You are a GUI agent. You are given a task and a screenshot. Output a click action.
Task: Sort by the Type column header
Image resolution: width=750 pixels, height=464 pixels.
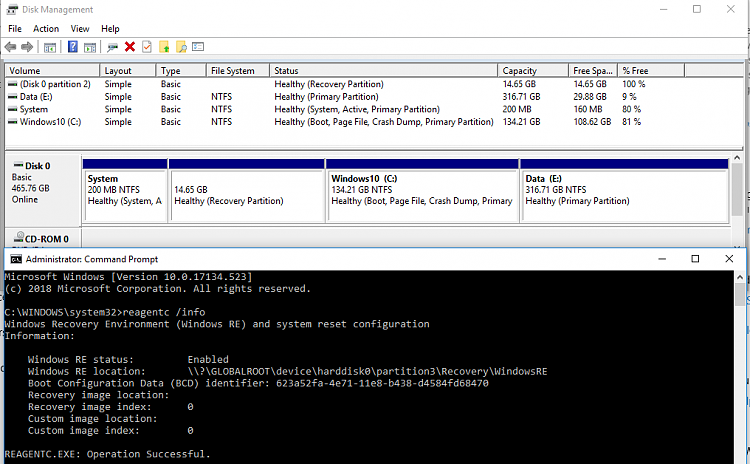(x=181, y=70)
